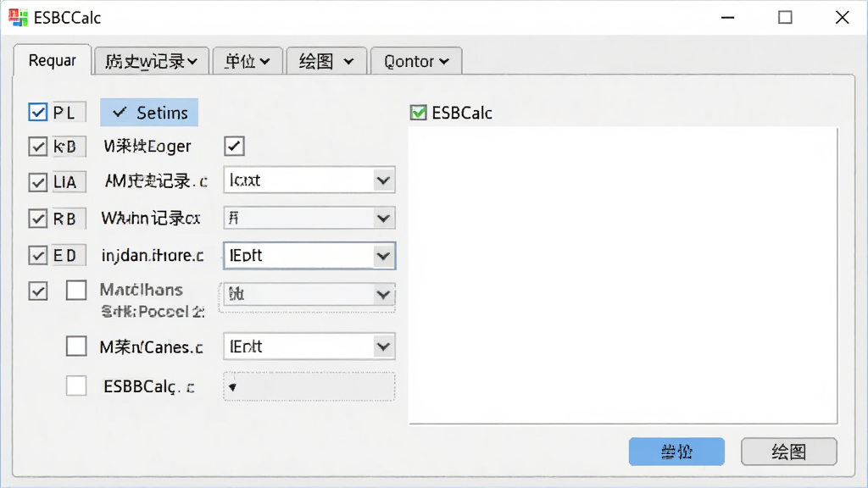Expand the injdan.ihare.c IEplt dropdown
868x488 pixels.
[x=309, y=256]
